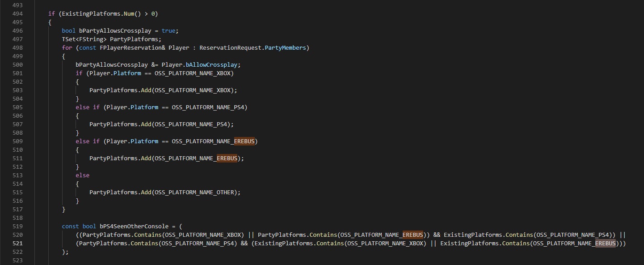The height and width of the screenshot is (265, 644).
Task: Click the standalone 'else' keyword on line 513
Action: coord(82,175)
